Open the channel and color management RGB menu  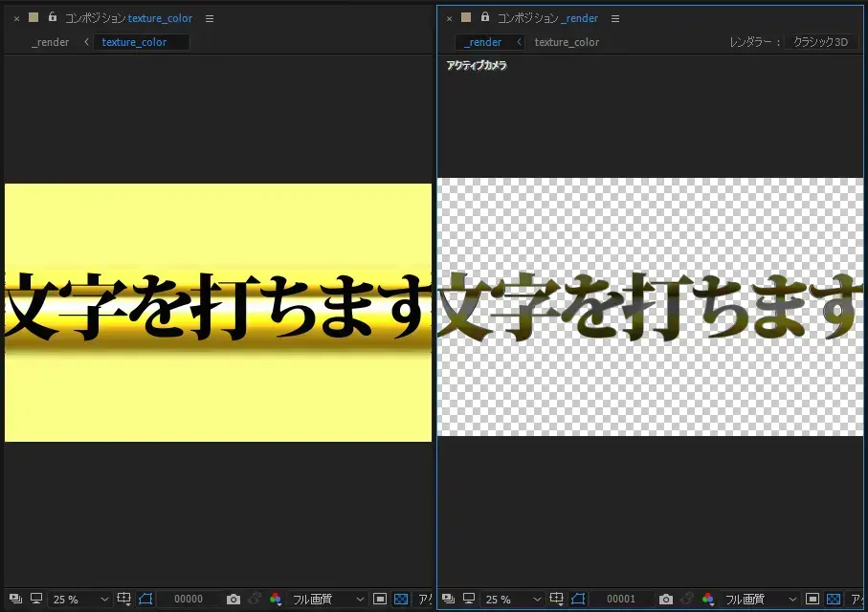tap(277, 600)
